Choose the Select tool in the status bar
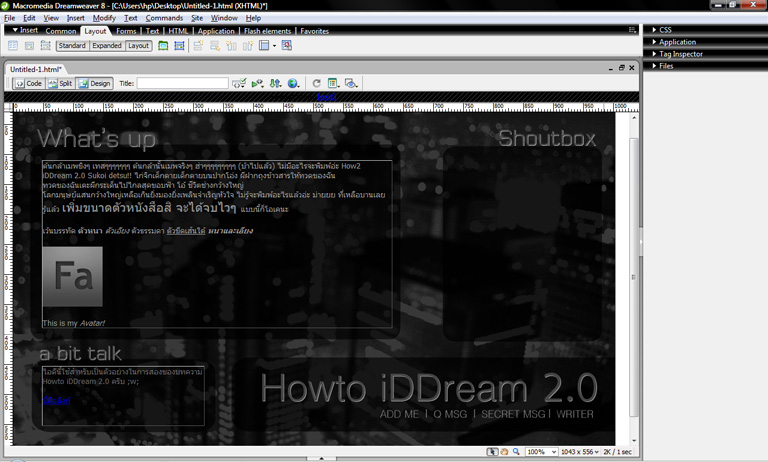Image resolution: width=768 pixels, height=462 pixels. coord(492,452)
